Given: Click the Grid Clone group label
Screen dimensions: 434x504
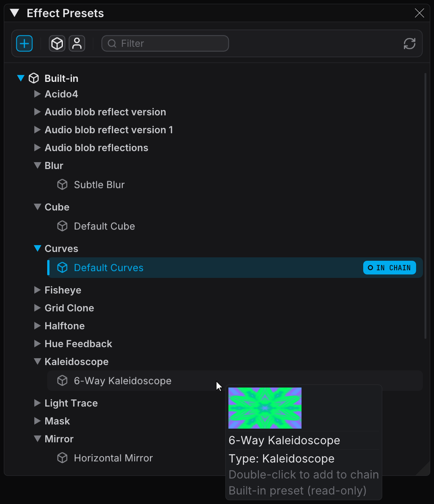Looking at the screenshot, I should pyautogui.click(x=69, y=308).
